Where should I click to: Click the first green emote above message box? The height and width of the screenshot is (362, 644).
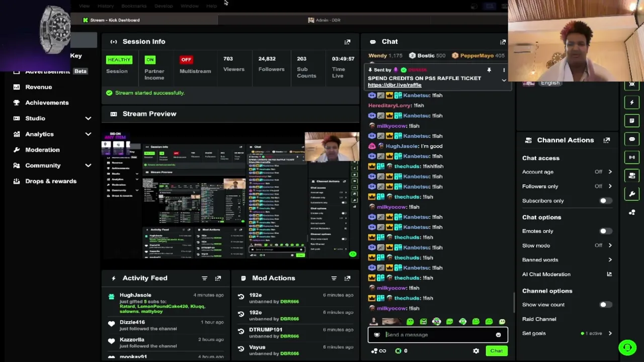410,322
